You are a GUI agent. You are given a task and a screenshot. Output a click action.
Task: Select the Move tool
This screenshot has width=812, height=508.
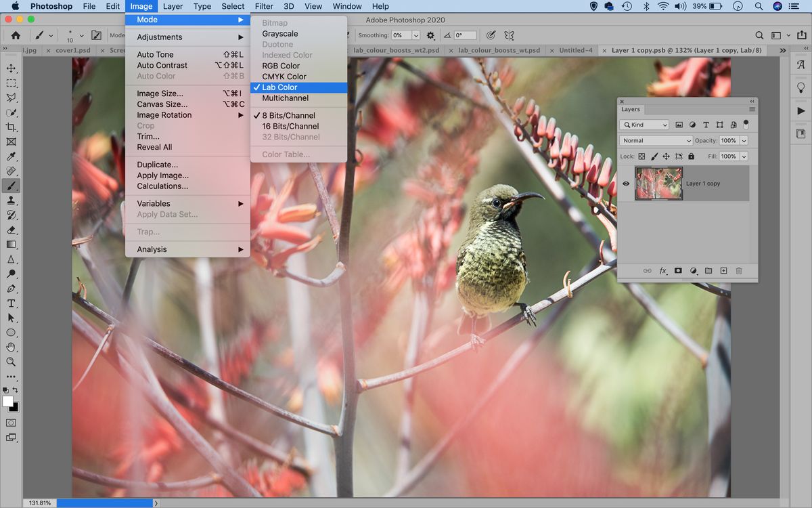(x=11, y=68)
